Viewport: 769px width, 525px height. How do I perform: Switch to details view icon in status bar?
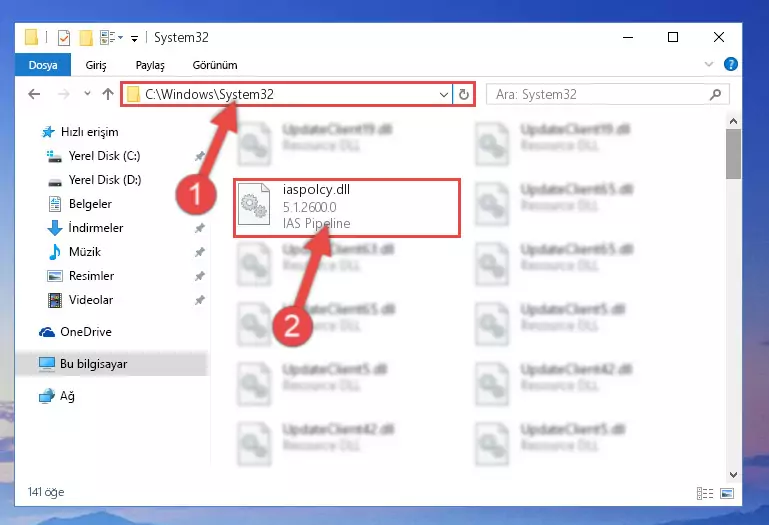(705, 494)
